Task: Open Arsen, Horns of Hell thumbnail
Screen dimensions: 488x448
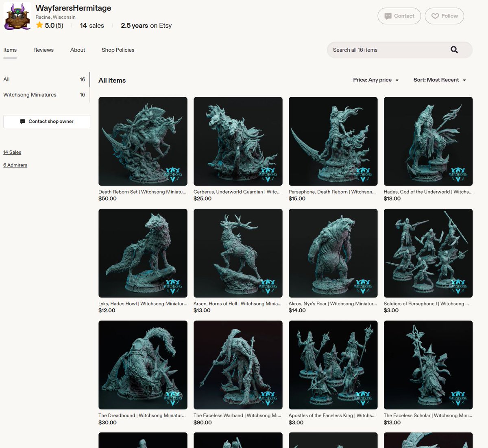Action: pyautogui.click(x=238, y=253)
